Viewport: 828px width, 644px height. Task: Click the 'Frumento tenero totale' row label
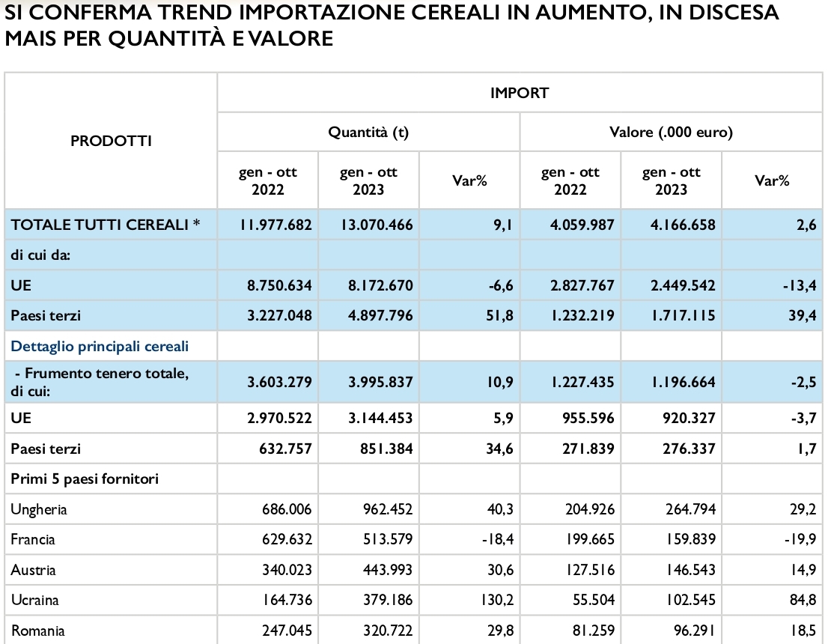[x=100, y=382]
